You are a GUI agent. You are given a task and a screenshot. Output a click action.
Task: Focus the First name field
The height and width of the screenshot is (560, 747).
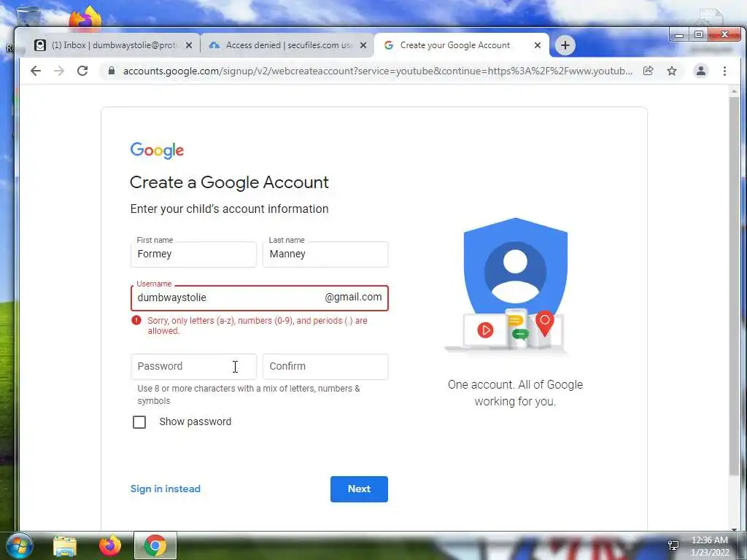pyautogui.click(x=193, y=254)
